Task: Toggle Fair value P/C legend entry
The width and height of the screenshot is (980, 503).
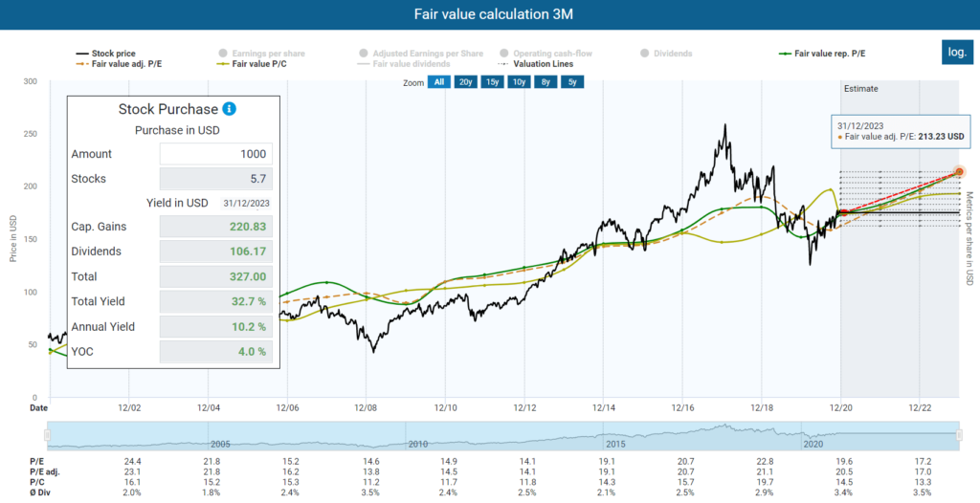Action: pyautogui.click(x=254, y=64)
